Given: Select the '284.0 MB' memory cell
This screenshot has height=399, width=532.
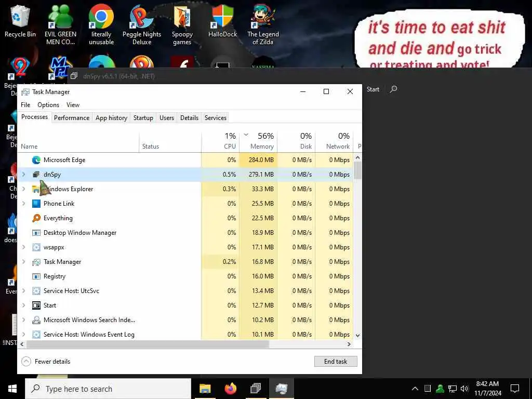Looking at the screenshot, I should [259, 160].
